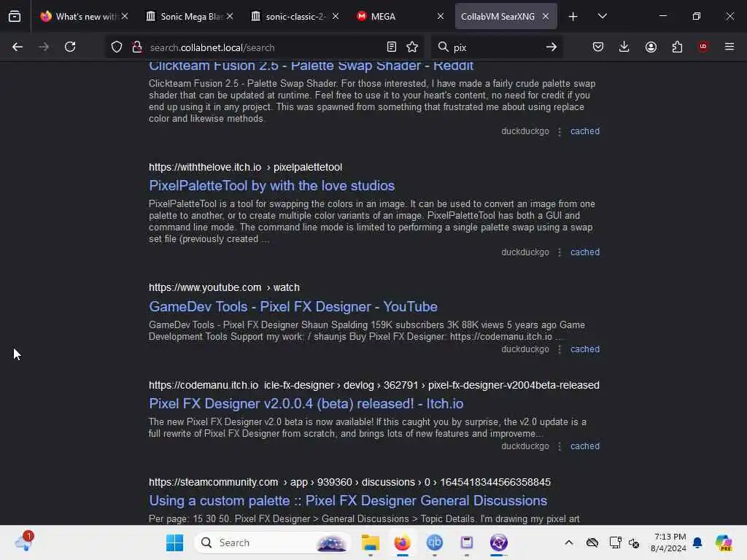Open cached link for PixelPaletteTool result
747x560 pixels.
pos(585,252)
